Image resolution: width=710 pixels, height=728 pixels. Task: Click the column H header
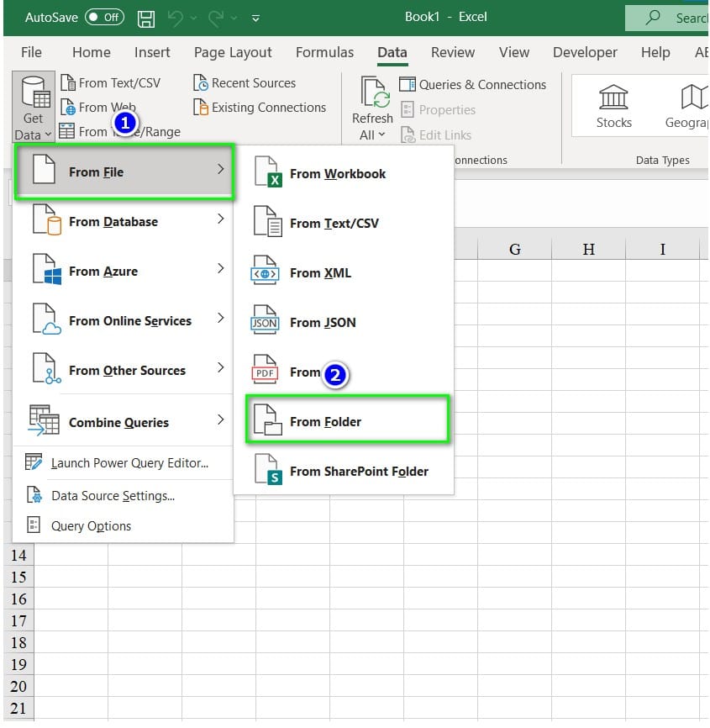[x=588, y=250]
